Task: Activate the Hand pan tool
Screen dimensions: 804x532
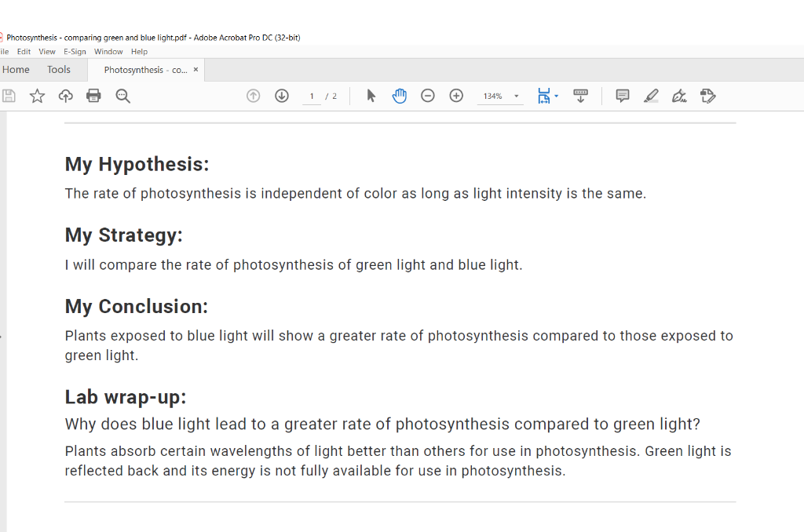Action: [400, 96]
